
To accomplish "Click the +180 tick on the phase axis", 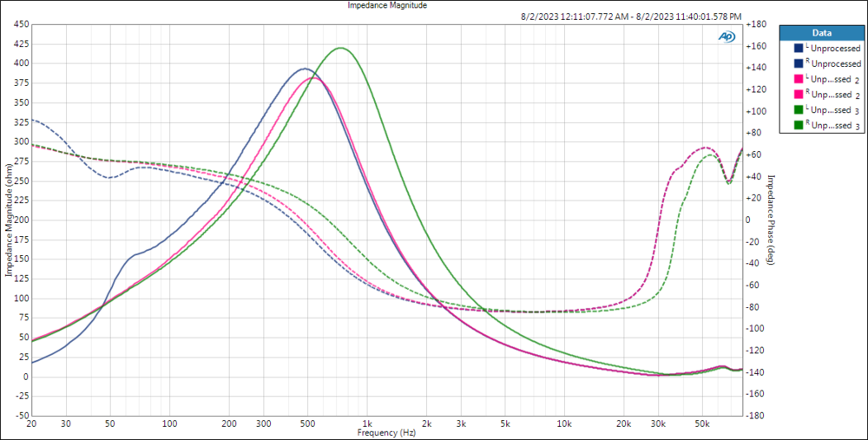I will tap(754, 24).
